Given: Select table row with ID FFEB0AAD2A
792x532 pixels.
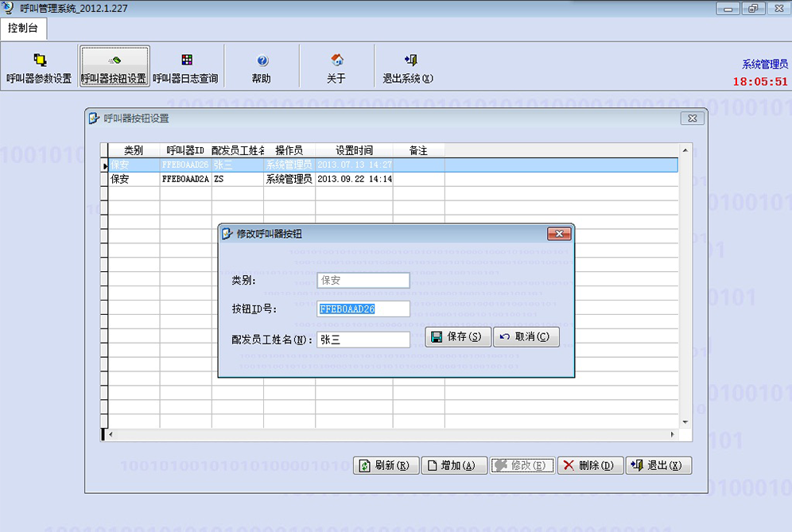Looking at the screenshot, I should 186,180.
